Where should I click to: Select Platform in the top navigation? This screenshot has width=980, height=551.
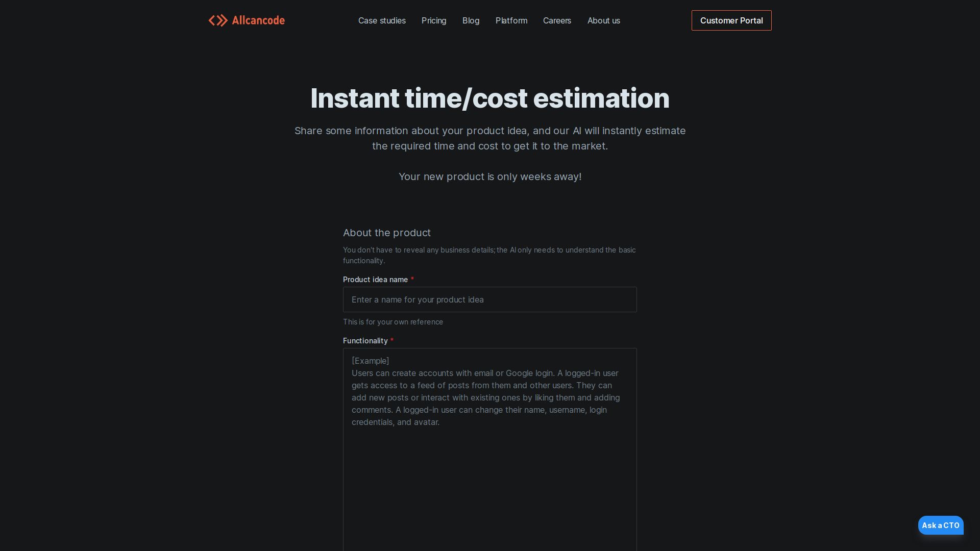(511, 20)
